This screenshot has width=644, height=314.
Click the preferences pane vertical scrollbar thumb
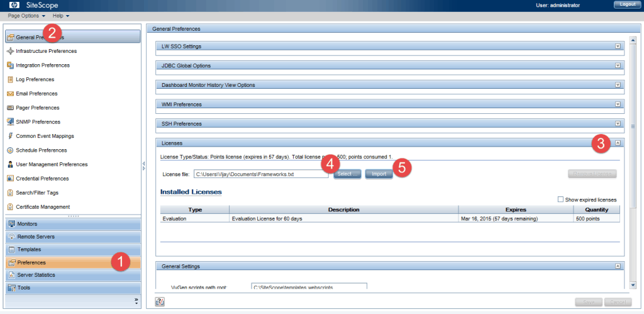pyautogui.click(x=633, y=127)
